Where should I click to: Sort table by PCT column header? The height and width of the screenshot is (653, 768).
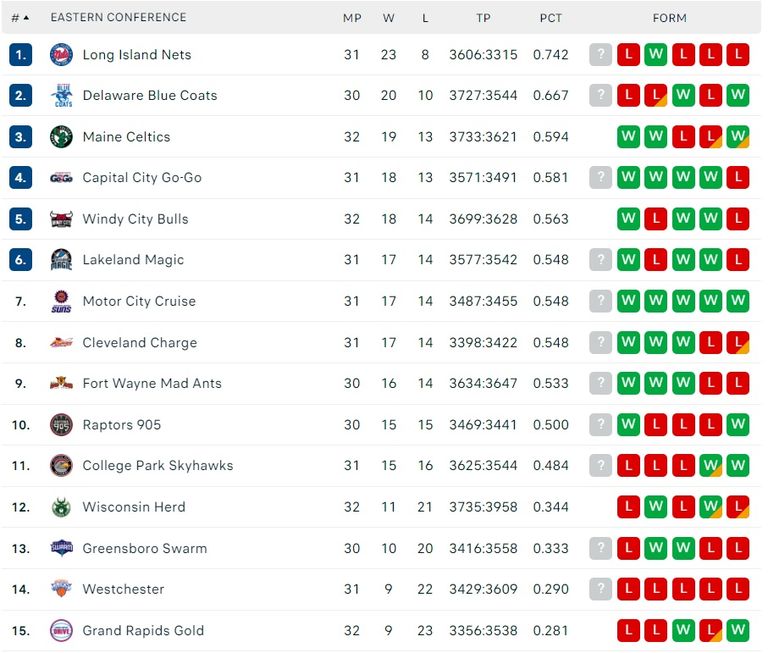[551, 18]
